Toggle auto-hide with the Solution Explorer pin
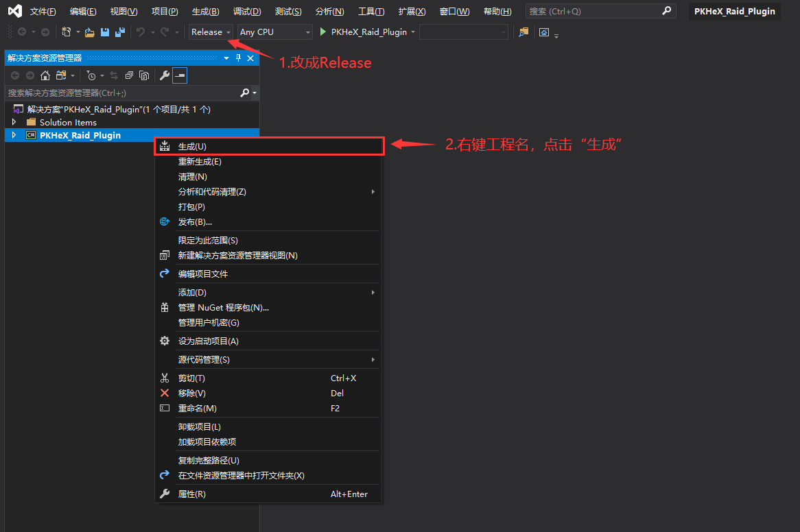Screen dimensions: 800x532 click(237, 58)
